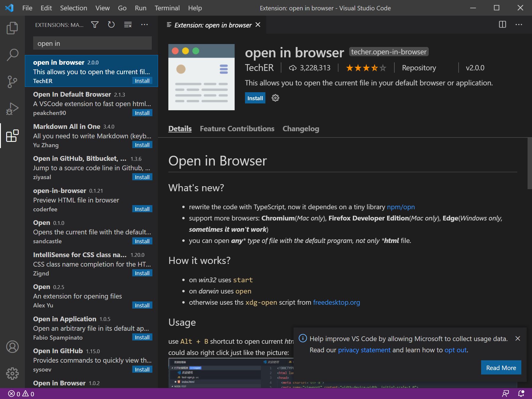Open notifications bell in status bar
The image size is (532, 399).
(521, 394)
